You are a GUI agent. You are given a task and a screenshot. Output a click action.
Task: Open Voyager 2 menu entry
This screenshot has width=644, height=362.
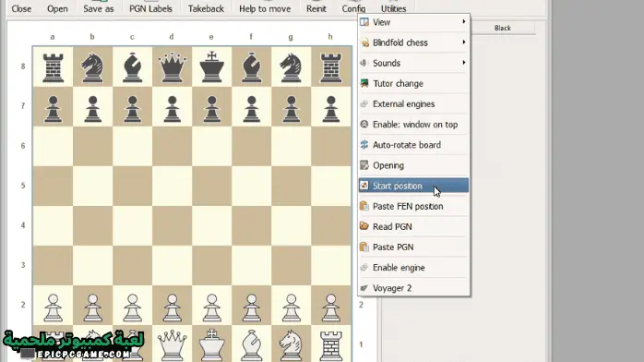413,287
